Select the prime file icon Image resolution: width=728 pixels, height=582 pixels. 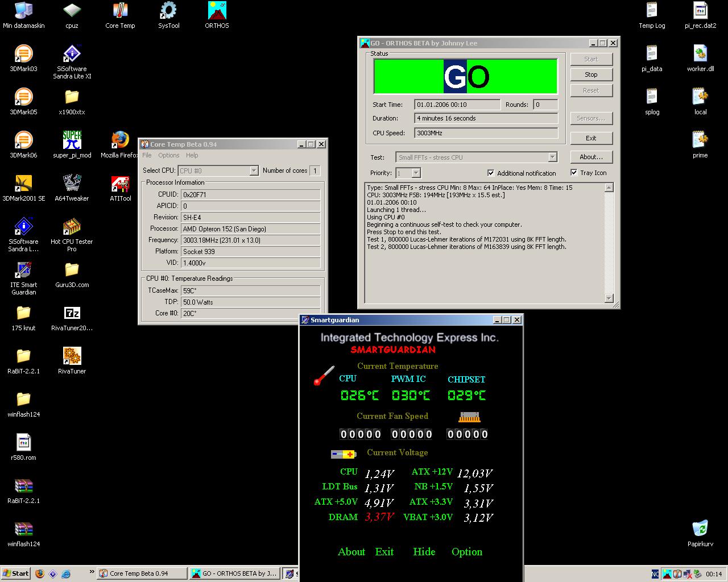click(x=700, y=145)
